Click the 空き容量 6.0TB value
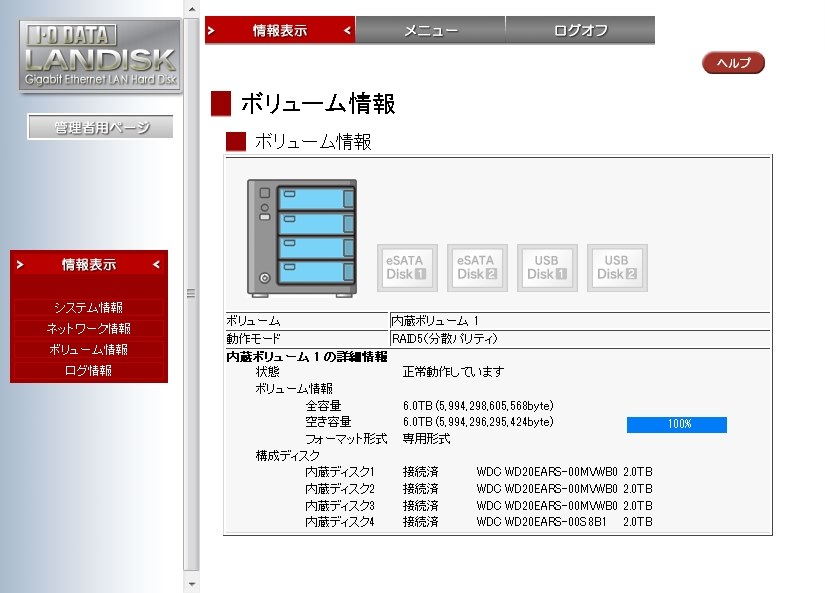Screen dimensions: 825x593 [478, 422]
